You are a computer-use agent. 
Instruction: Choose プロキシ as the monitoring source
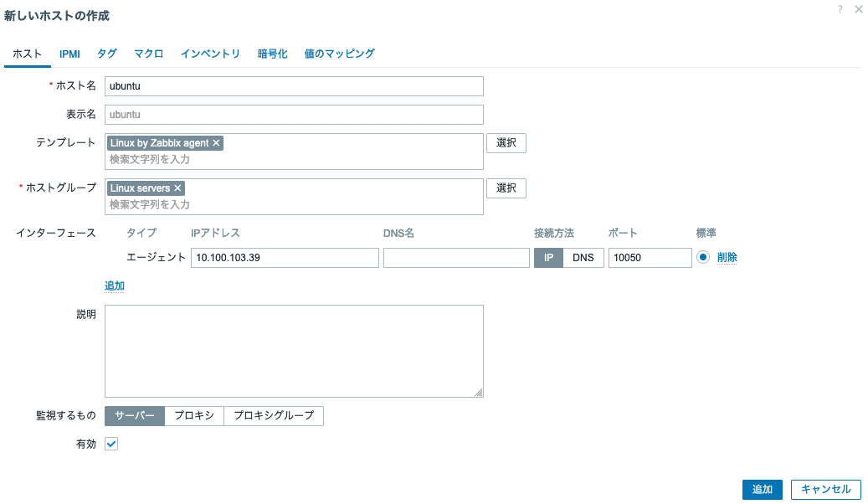tap(194, 416)
